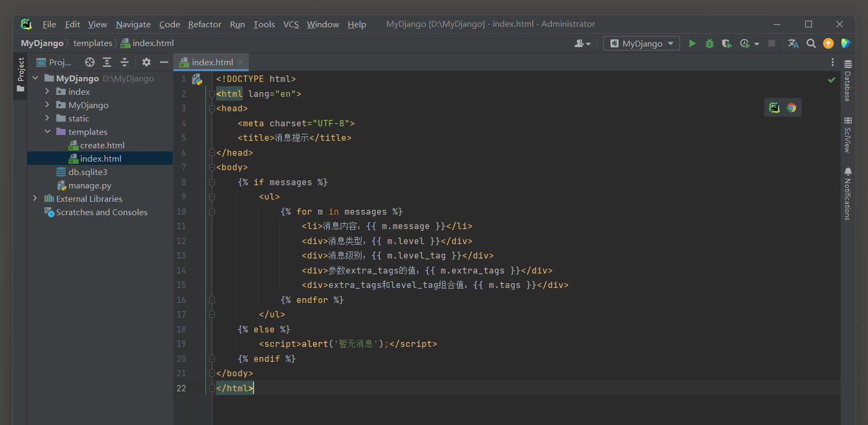Fold the body tag at line 7

(212, 168)
